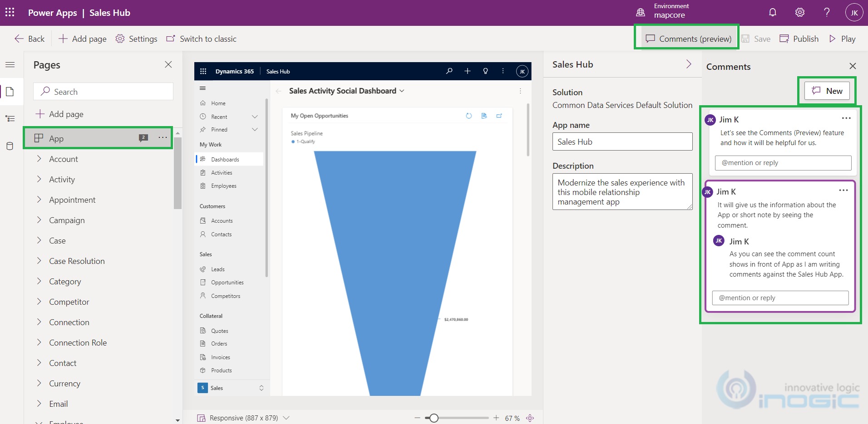Collapse the Sales Hub properties pane
The width and height of the screenshot is (868, 424).
(x=689, y=64)
